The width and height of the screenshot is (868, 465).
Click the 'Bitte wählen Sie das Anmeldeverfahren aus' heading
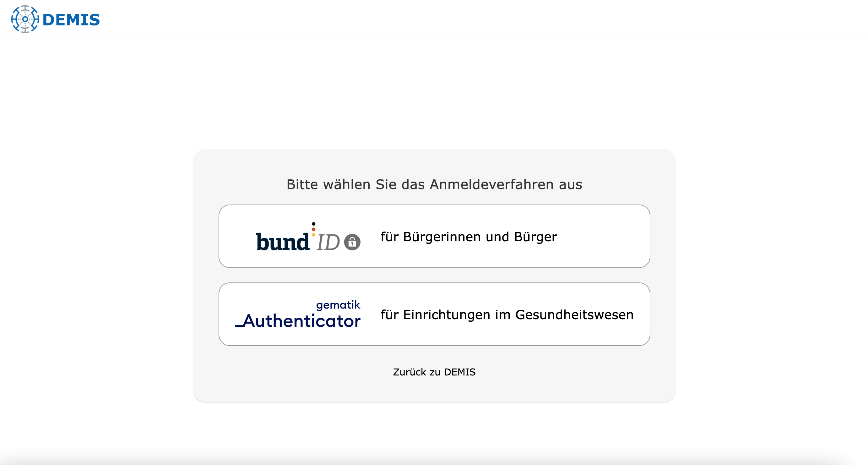coord(434,184)
